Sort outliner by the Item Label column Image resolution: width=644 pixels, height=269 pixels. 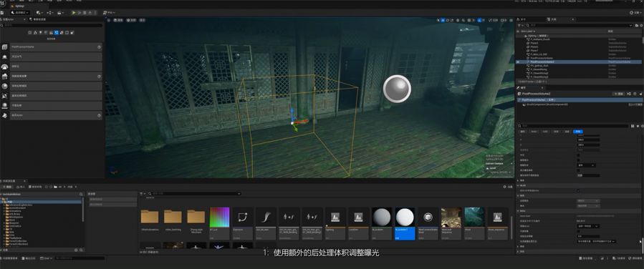point(527,31)
